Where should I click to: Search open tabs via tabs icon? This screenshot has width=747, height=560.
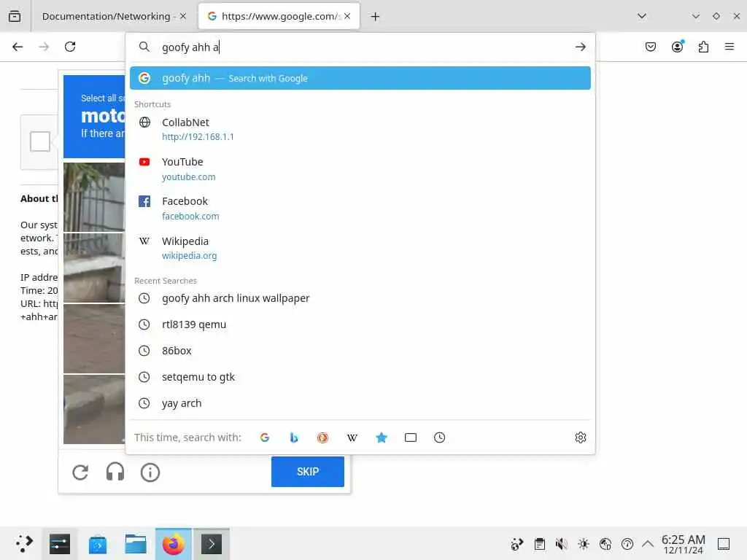click(x=411, y=437)
